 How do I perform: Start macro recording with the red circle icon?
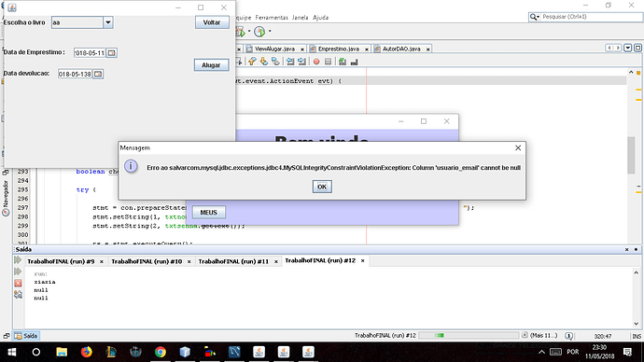(316, 62)
